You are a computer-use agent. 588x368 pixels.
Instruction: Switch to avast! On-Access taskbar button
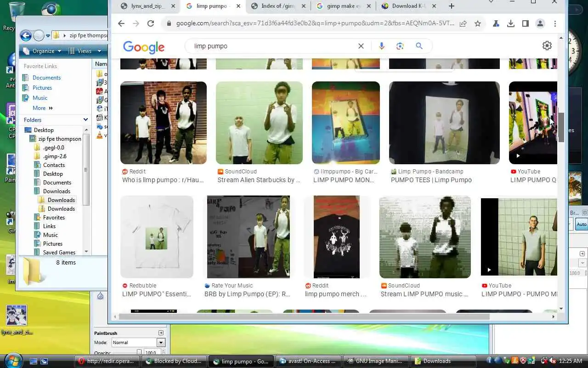[308, 361]
